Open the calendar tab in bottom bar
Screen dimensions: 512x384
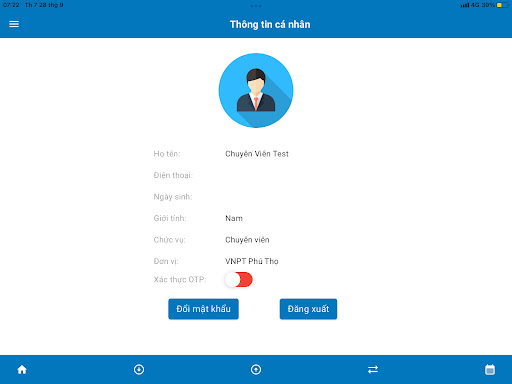pyautogui.click(x=490, y=369)
